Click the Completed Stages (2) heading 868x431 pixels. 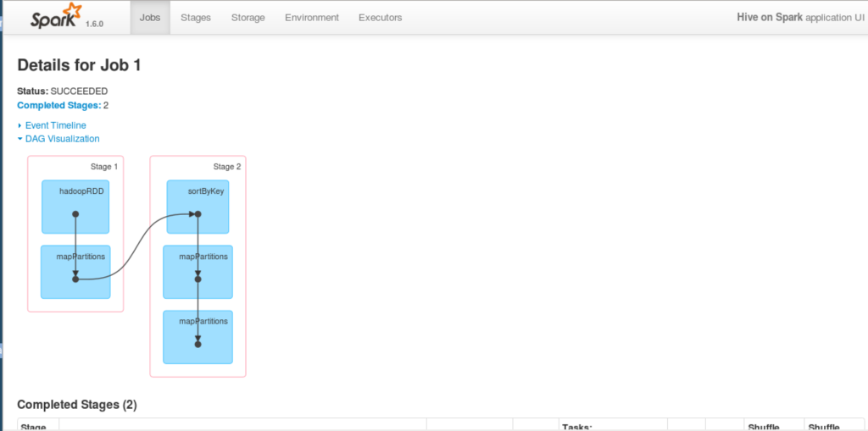pyautogui.click(x=77, y=405)
